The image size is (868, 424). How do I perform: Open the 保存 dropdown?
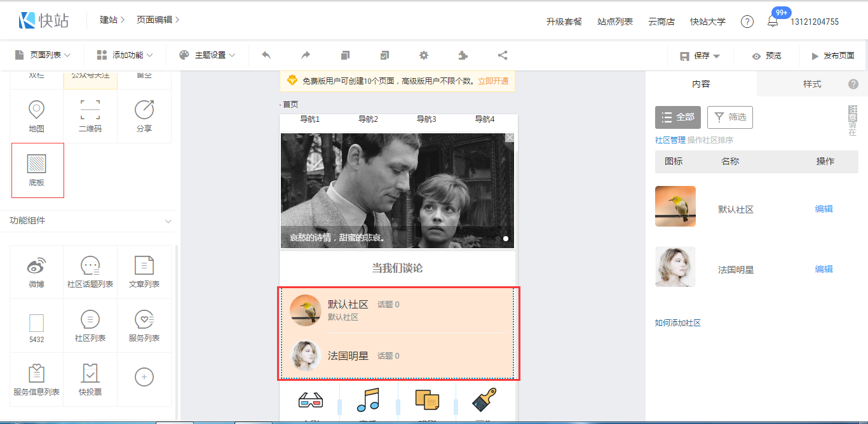tap(701, 56)
